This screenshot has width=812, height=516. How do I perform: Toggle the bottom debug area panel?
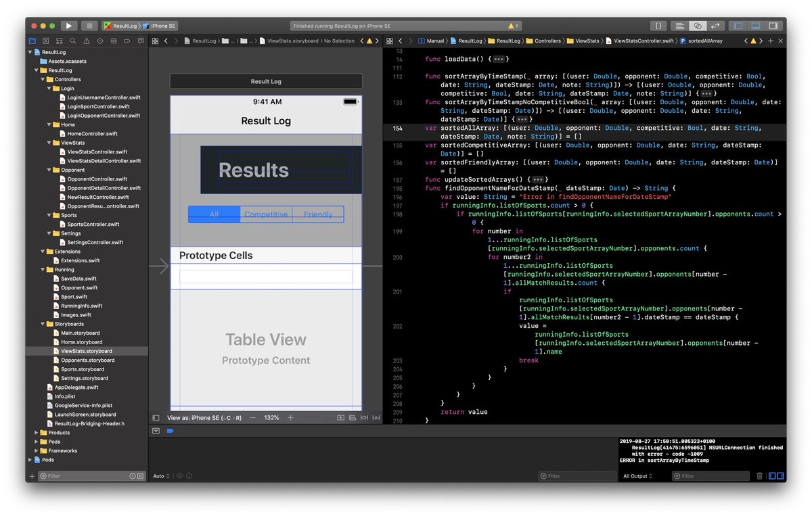point(755,26)
